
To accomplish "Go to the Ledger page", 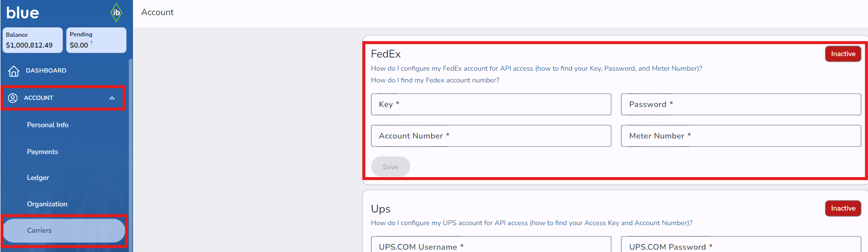I will tap(38, 178).
